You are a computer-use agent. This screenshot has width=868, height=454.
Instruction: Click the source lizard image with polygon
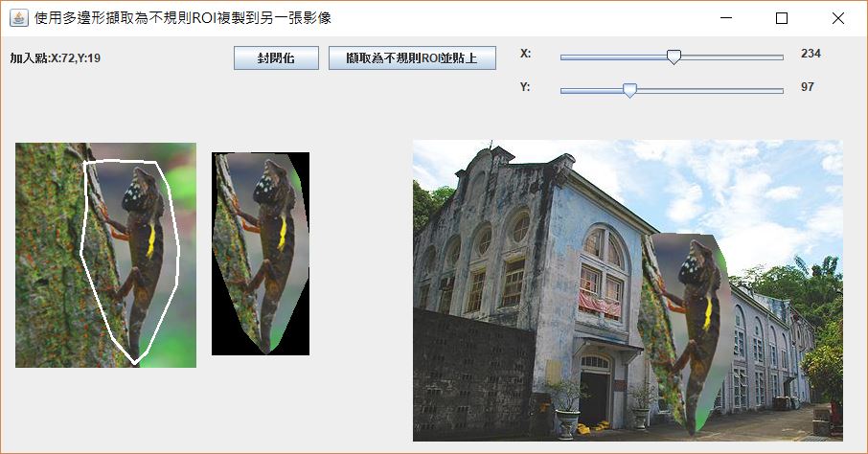pos(105,255)
